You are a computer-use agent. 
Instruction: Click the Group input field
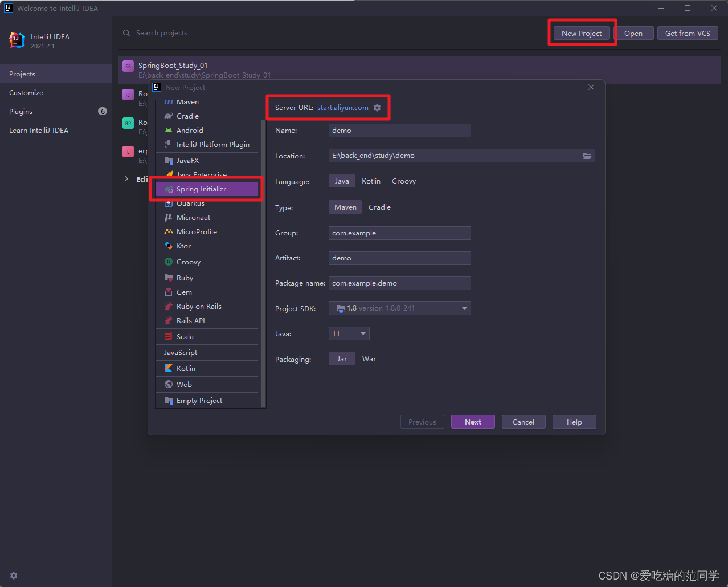click(400, 233)
